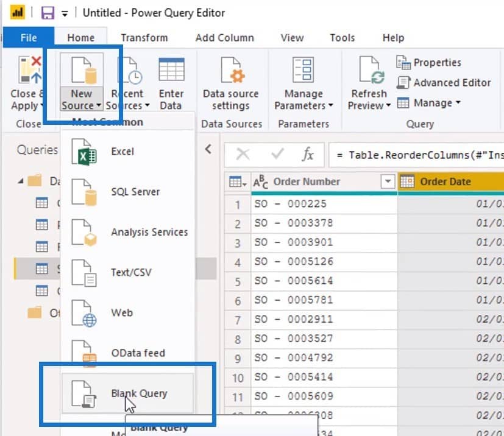This screenshot has height=436, width=504.
Task: Choose Excel from the source list
Action: point(127,152)
